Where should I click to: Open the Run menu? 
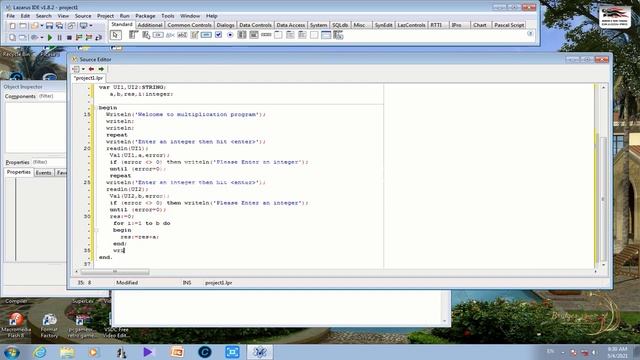click(124, 16)
